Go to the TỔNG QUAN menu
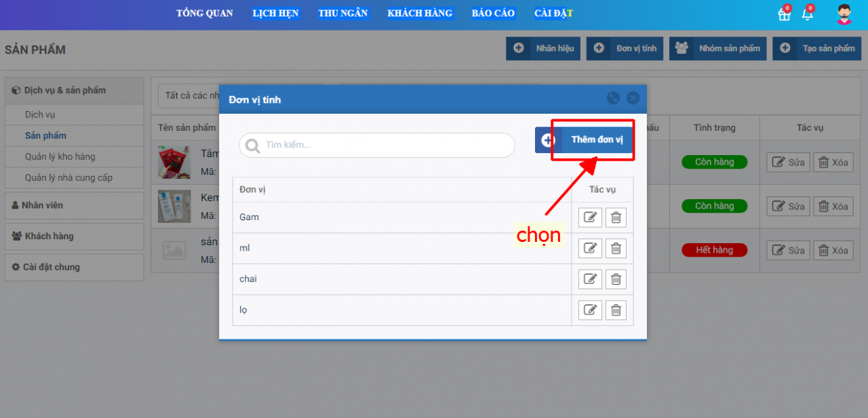 click(x=204, y=14)
